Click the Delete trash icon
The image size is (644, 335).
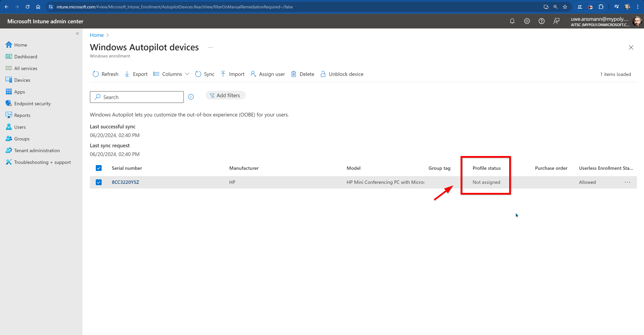tap(293, 74)
